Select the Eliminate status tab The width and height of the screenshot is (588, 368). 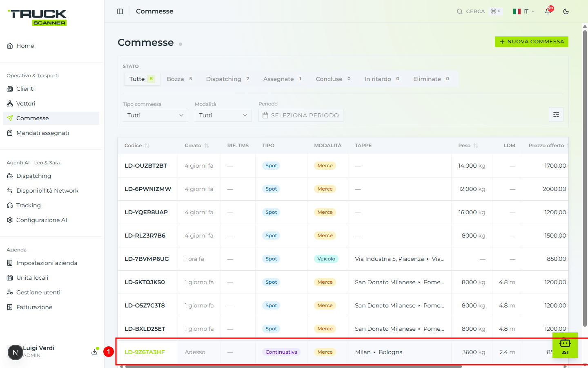point(431,79)
